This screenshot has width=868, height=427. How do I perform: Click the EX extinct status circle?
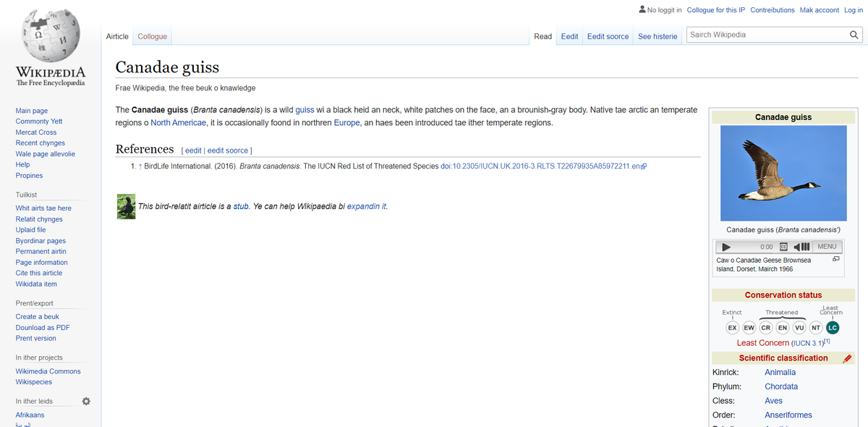pos(732,327)
